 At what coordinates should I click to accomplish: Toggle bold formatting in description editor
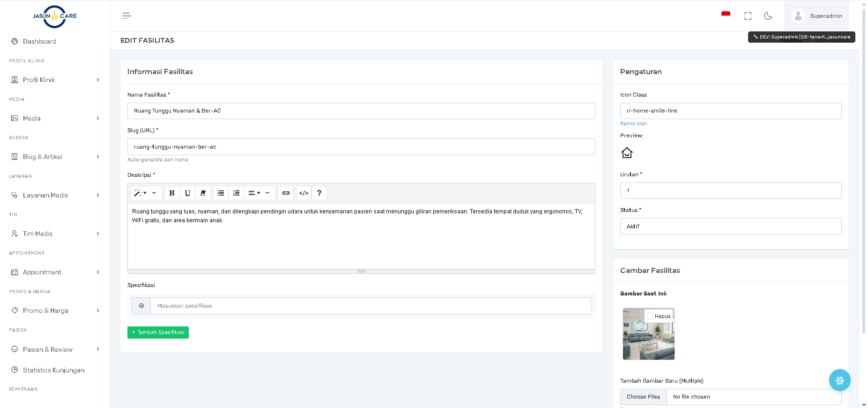pos(172,193)
